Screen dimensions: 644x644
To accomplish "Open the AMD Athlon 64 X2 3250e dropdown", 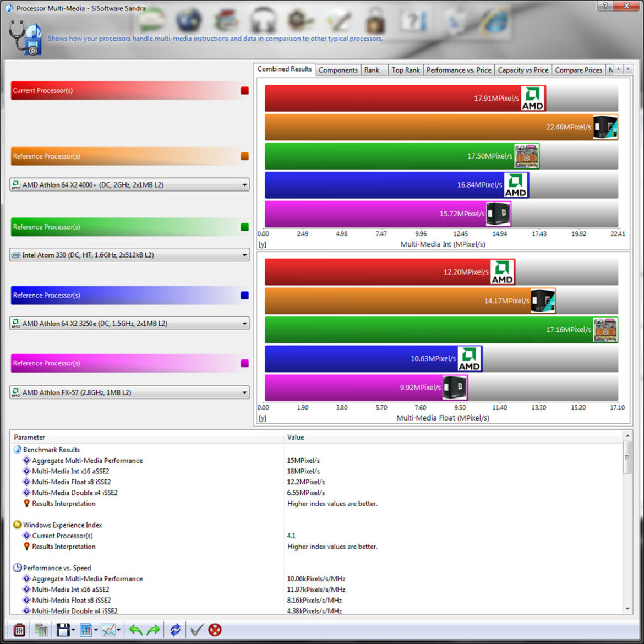I will pos(129,324).
